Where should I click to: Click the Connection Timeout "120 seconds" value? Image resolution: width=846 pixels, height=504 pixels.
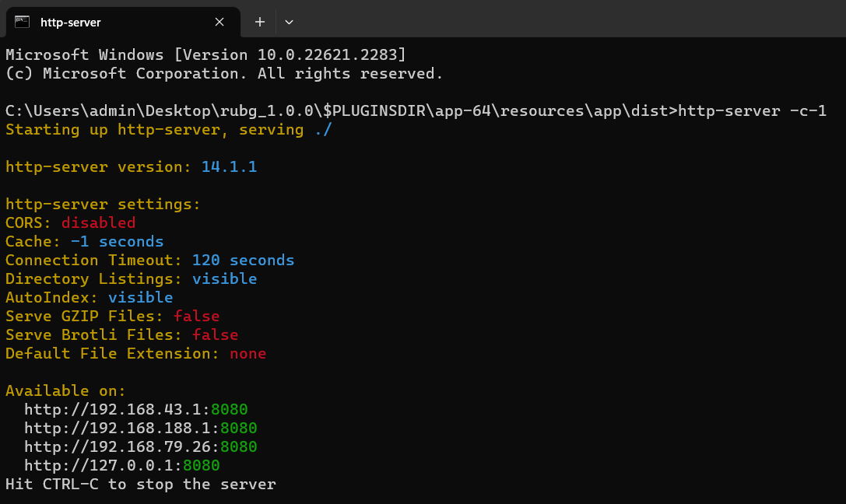tap(243, 260)
